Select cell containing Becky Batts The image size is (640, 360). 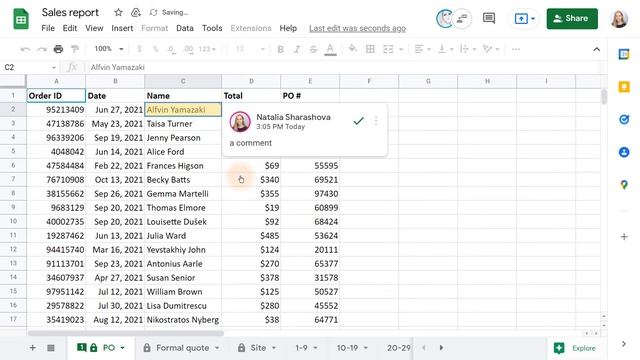[183, 180]
